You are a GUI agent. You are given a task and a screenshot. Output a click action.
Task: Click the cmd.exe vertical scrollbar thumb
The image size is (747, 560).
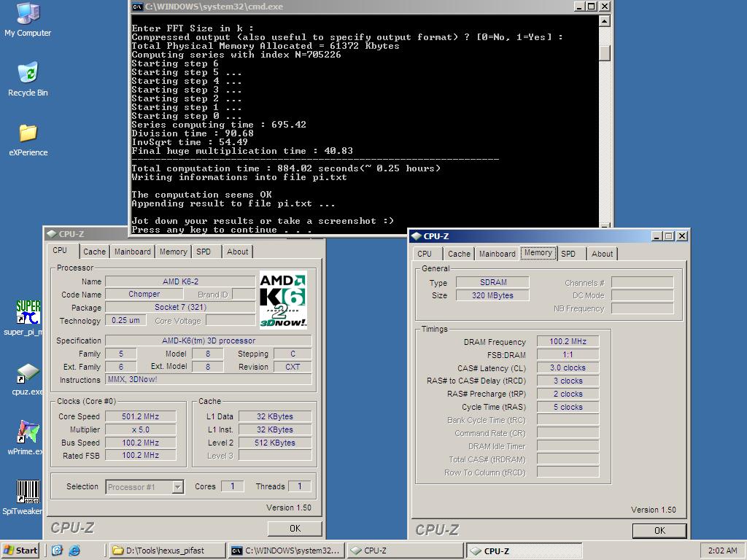tap(604, 52)
